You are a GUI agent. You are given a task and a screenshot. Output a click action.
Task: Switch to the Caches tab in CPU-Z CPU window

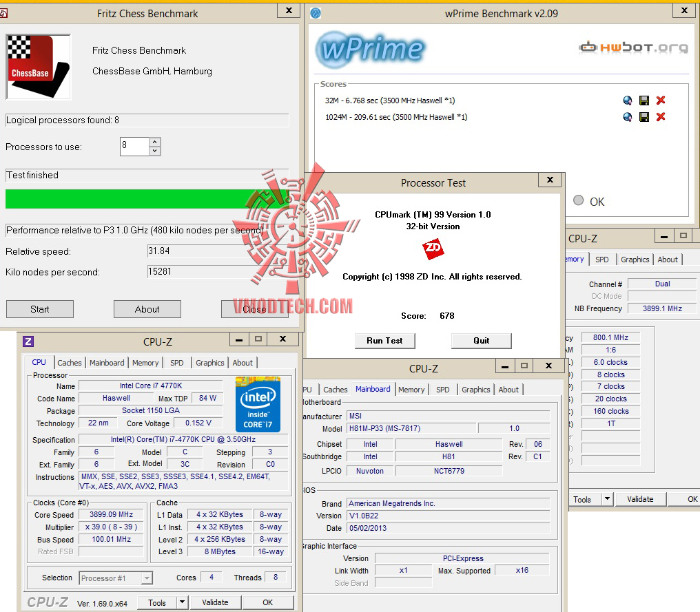70,363
